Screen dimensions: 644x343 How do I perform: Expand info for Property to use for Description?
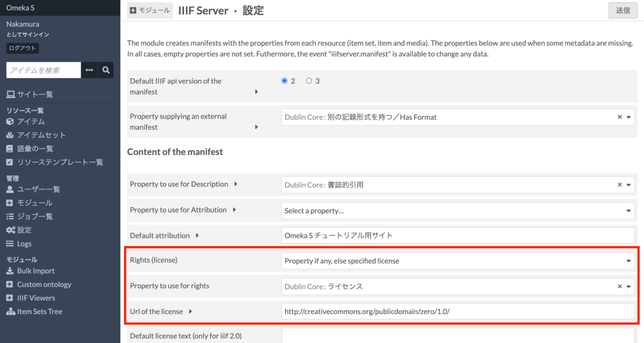[236, 184]
